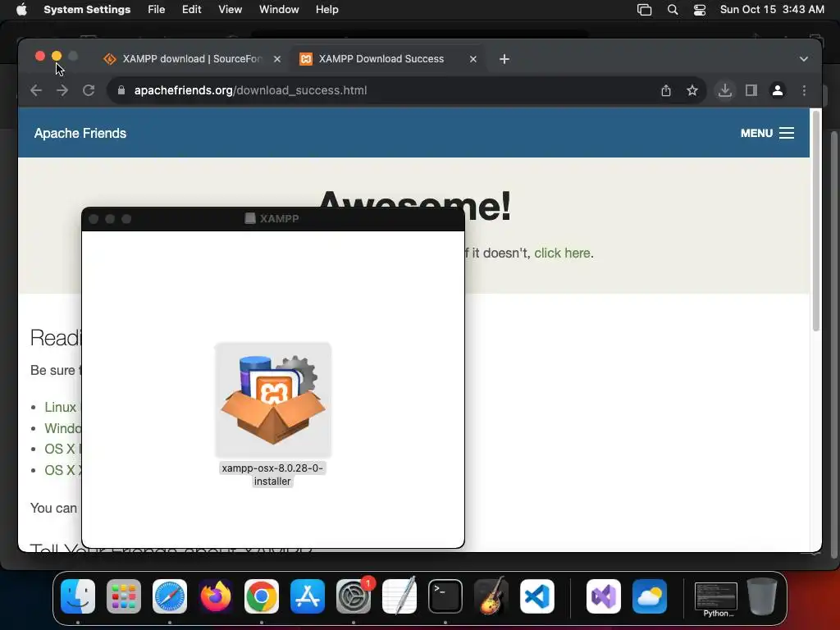Expand the tab search chevron
The height and width of the screenshot is (630, 840).
804,59
